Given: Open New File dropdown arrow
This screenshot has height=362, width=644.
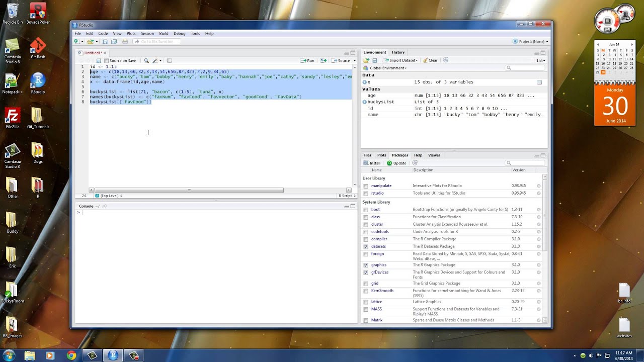Looking at the screenshot, I should pyautogui.click(x=82, y=42).
